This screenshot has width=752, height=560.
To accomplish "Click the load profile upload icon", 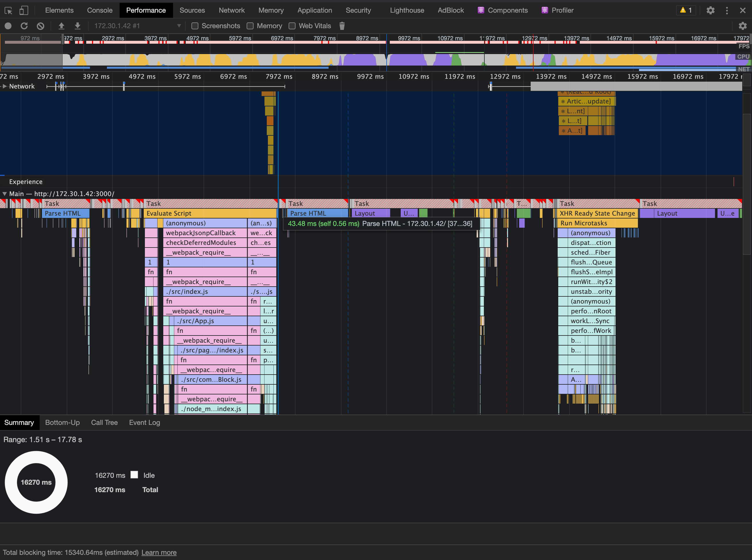I will tap(61, 26).
